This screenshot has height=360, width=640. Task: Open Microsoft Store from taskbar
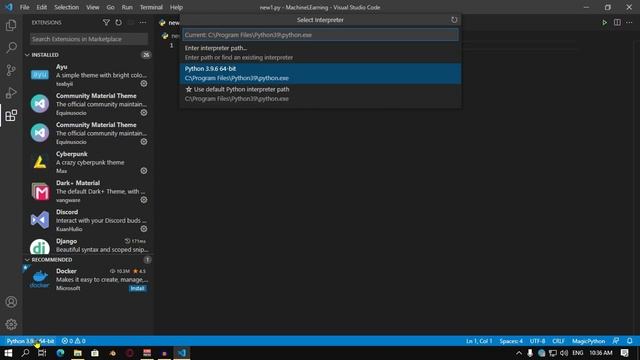coord(95,353)
